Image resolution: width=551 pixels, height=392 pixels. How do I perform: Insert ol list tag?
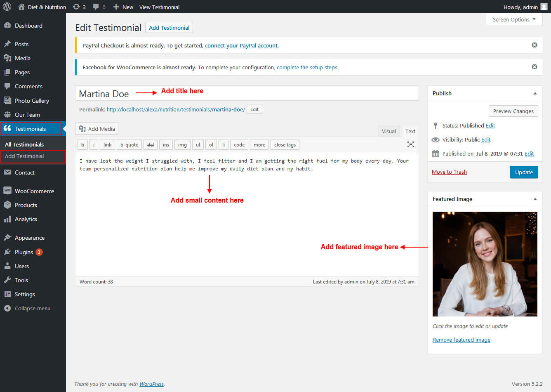[211, 145]
